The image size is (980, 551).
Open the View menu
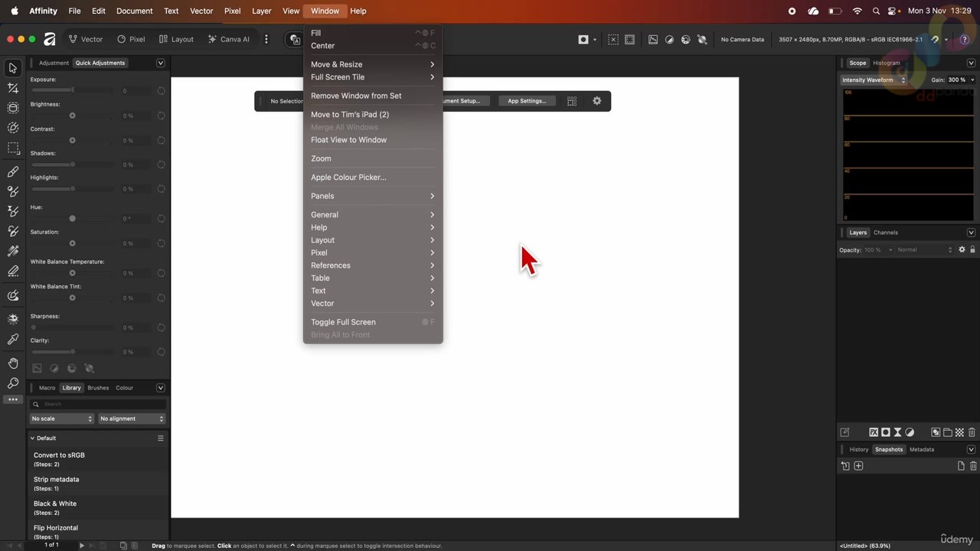(x=291, y=11)
